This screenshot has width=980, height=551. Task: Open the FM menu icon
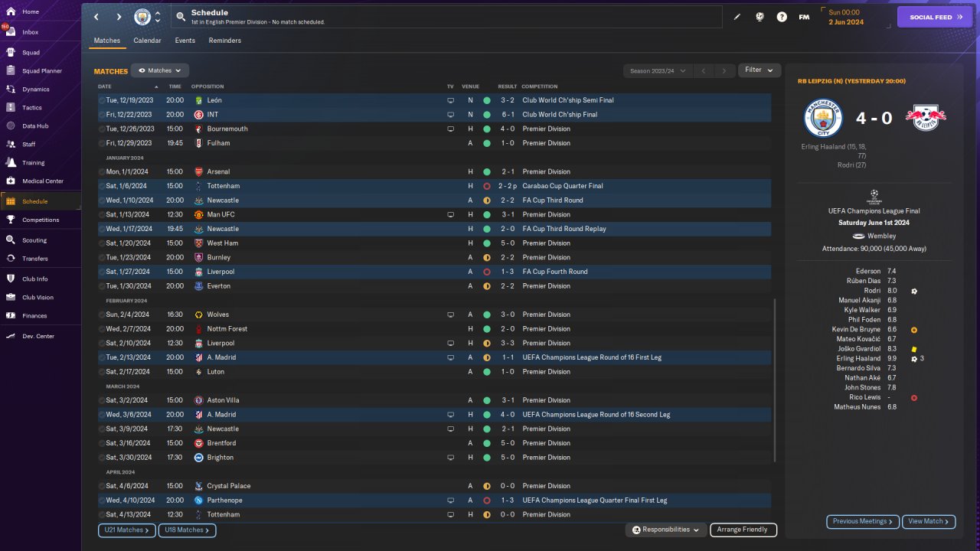click(804, 17)
